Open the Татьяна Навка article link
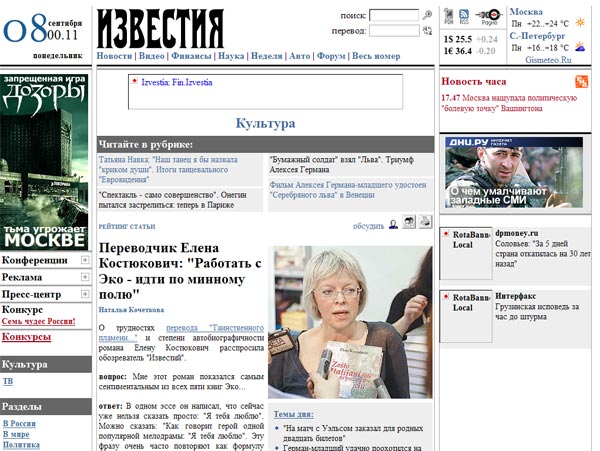600x451 pixels. 168,169
